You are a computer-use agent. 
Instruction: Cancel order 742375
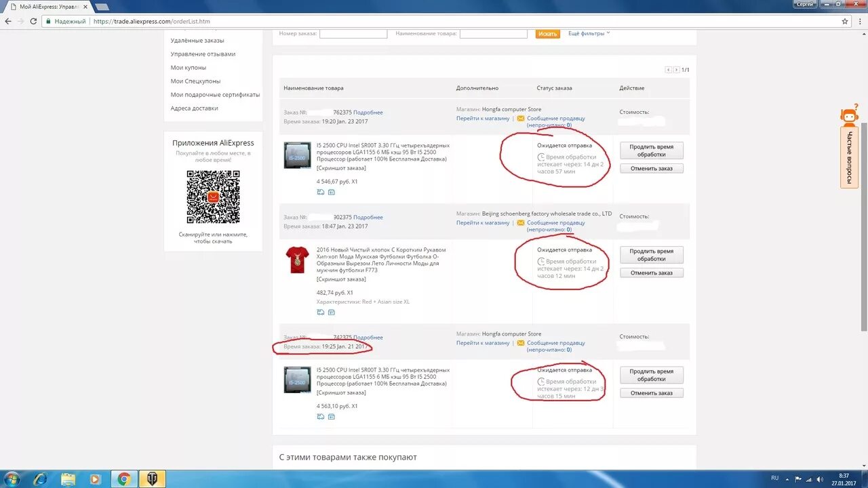(x=651, y=393)
